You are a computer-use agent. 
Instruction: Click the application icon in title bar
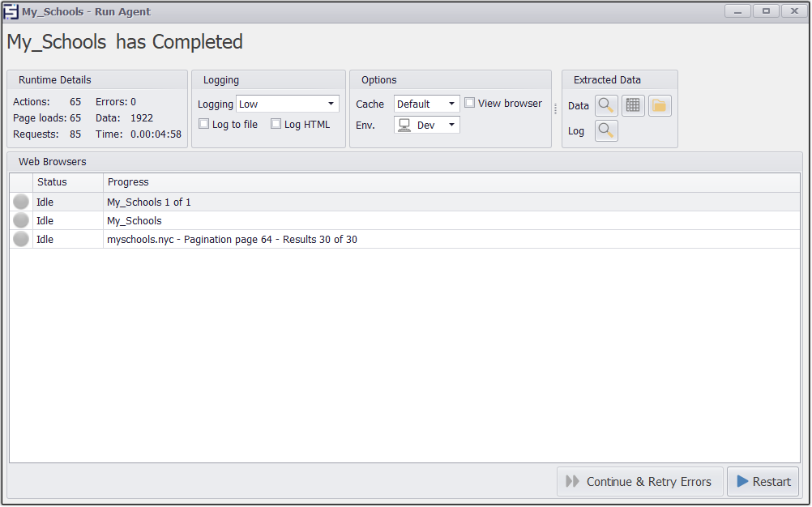pos(11,12)
